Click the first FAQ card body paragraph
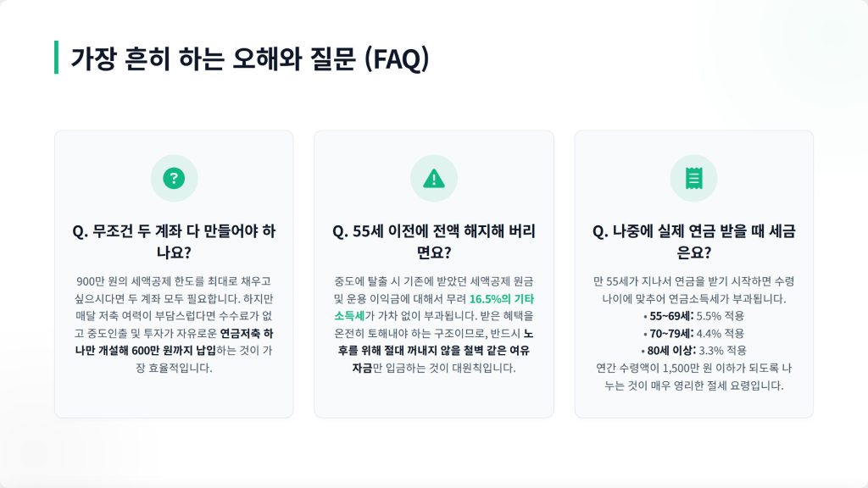 (x=174, y=324)
